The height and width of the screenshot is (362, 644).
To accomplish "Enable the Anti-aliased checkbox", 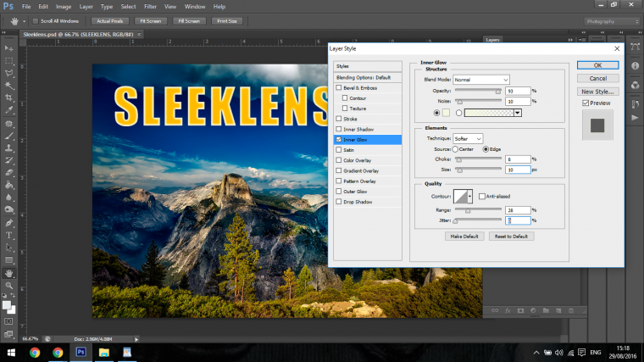I will [482, 197].
